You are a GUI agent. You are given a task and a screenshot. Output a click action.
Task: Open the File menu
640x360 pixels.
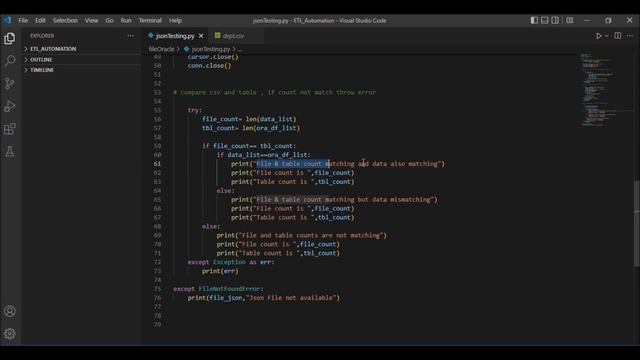tap(23, 20)
